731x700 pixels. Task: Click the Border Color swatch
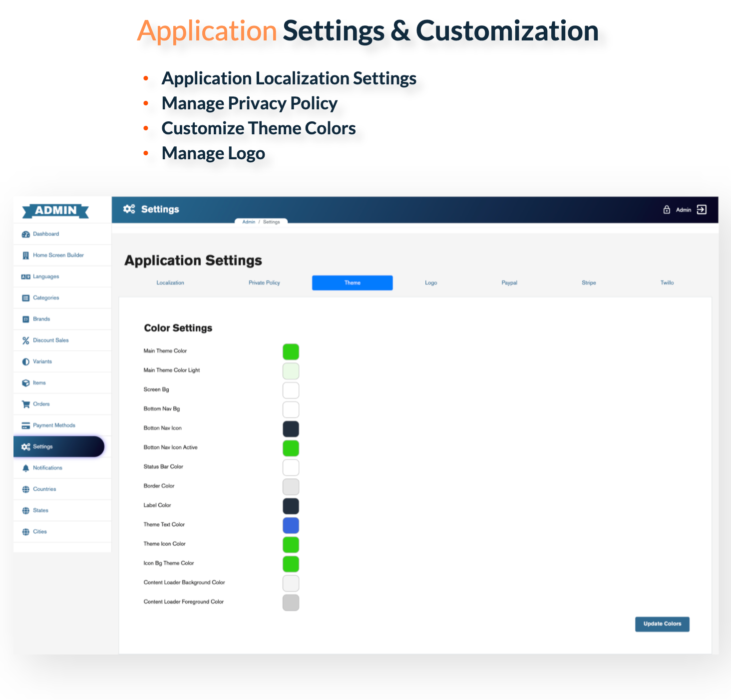(291, 487)
